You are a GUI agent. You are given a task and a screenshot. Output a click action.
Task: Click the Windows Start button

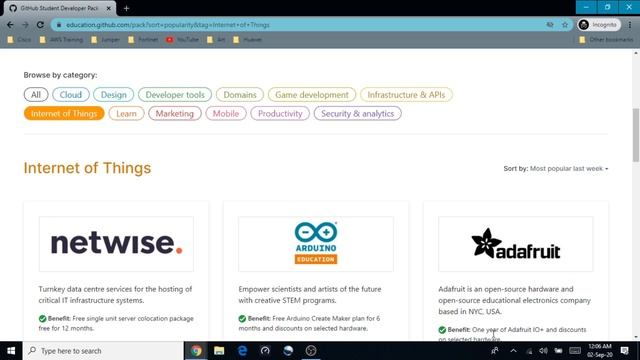pyautogui.click(x=11, y=351)
